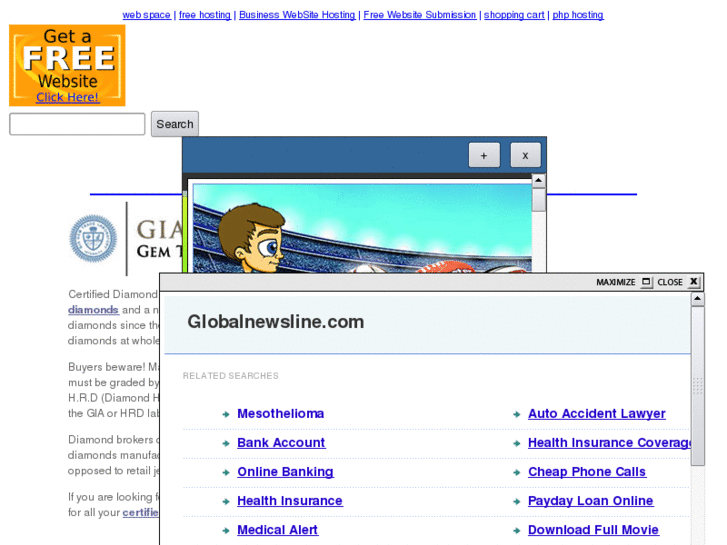Click the arrow bullet beside Download Full Movie
This screenshot has width=727, height=545.
[517, 531]
